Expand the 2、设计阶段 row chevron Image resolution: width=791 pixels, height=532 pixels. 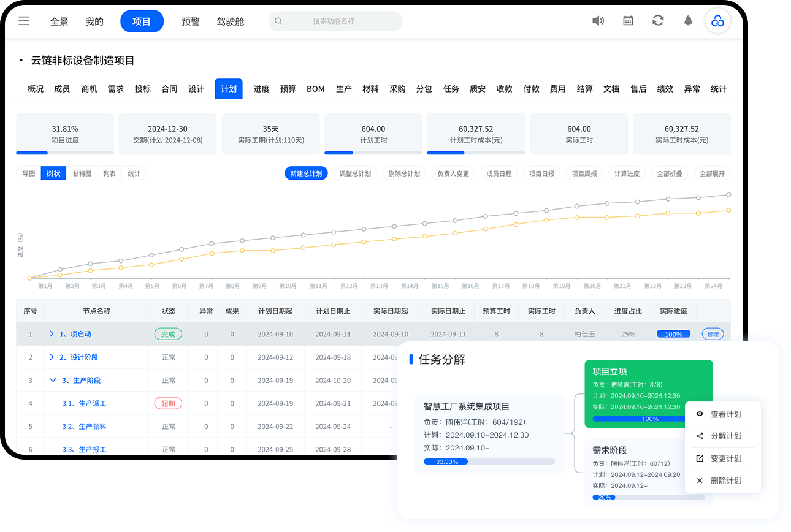[52, 357]
